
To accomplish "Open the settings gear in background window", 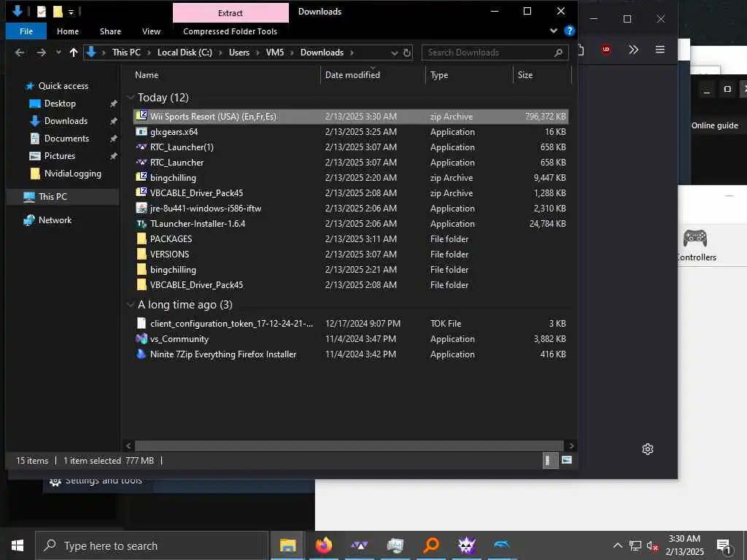I will pyautogui.click(x=648, y=449).
